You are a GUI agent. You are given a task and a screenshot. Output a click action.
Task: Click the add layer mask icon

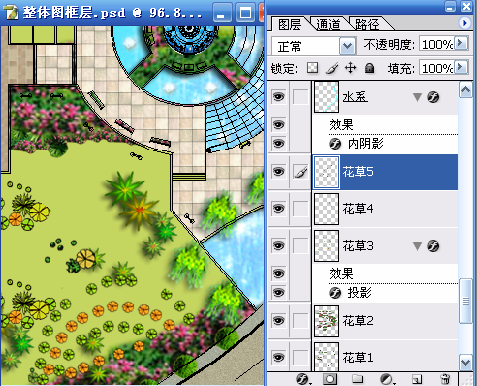click(330, 379)
